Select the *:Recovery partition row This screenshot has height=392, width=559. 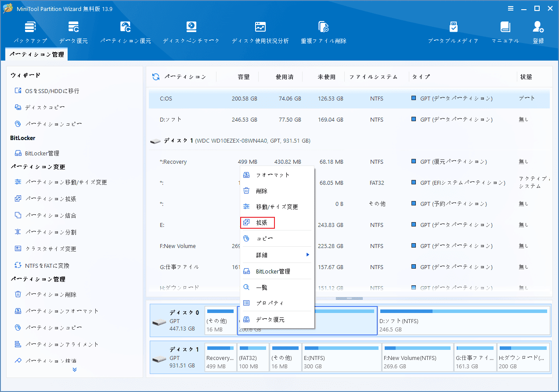coord(349,162)
